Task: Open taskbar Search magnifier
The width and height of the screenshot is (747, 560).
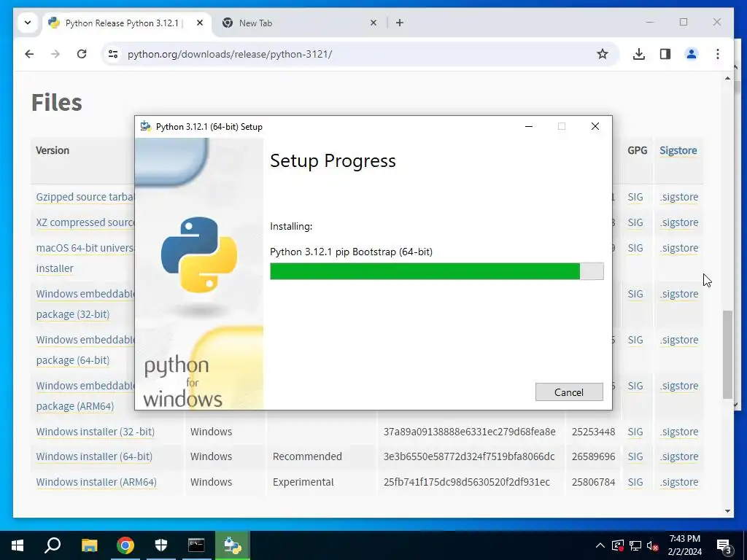Action: click(53, 545)
